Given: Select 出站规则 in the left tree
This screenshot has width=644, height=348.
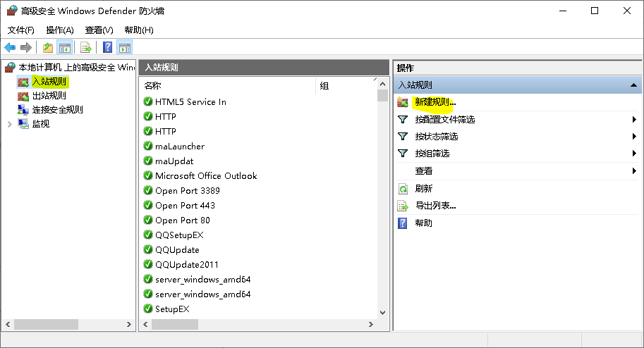Looking at the screenshot, I should (49, 96).
